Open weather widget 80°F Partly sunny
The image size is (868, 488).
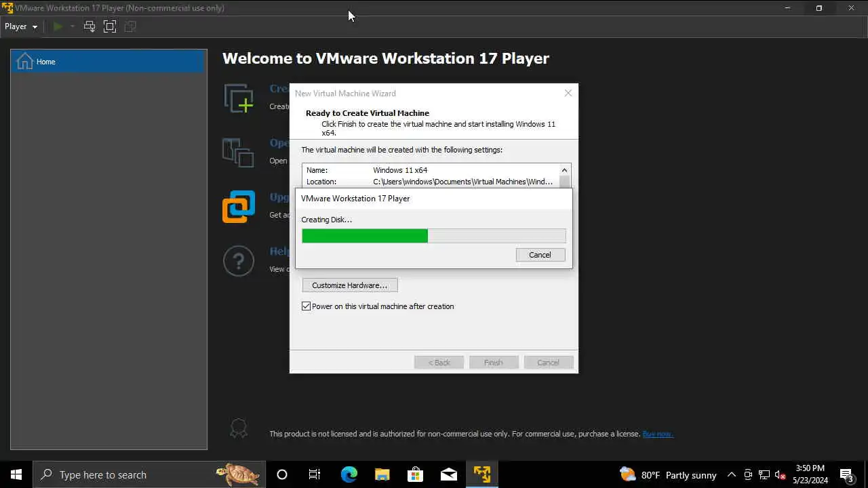coord(668,475)
